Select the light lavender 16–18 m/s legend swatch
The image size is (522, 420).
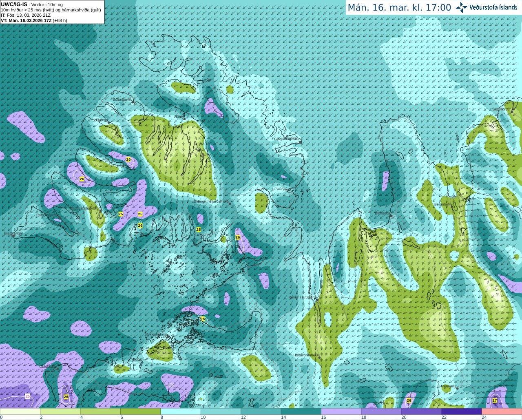point(341,411)
